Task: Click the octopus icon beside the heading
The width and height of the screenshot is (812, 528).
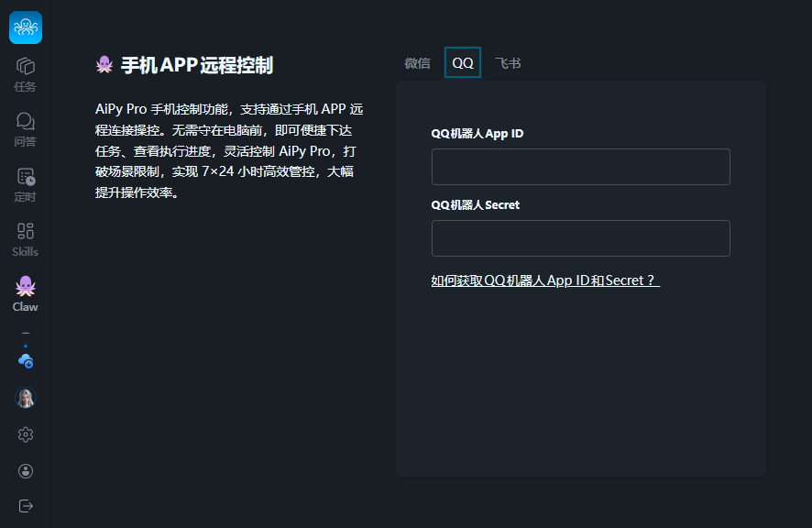Action: click(104, 65)
